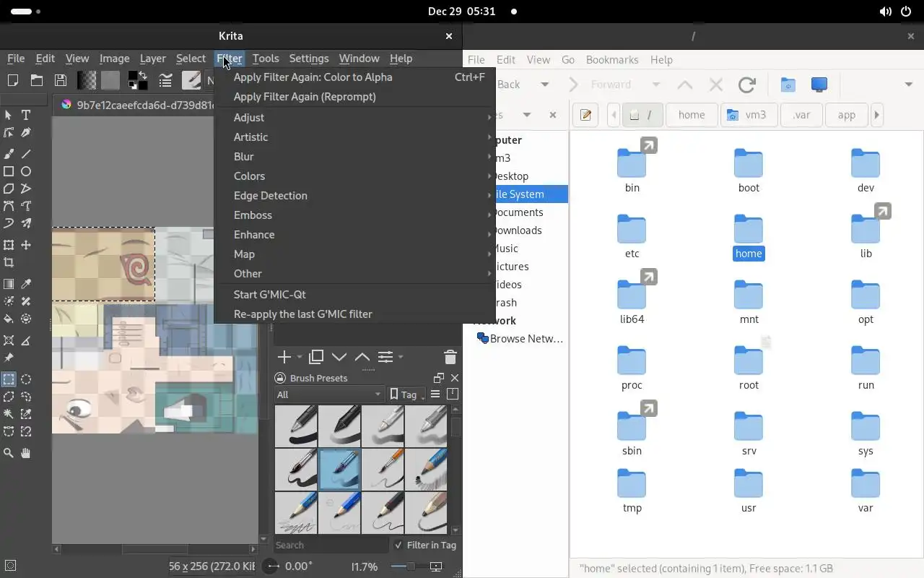924x578 pixels.
Task: Choose Apply Filter Again: Color to Alpha
Action: [354, 77]
